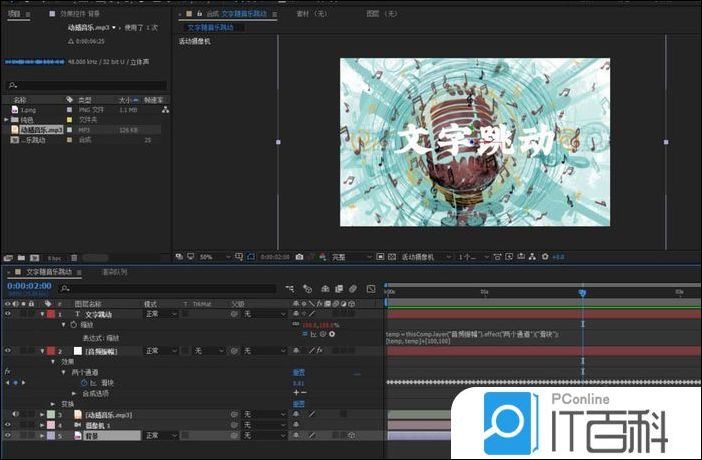702x460 pixels.
Task: Click the region of interest icon
Action: click(252, 257)
